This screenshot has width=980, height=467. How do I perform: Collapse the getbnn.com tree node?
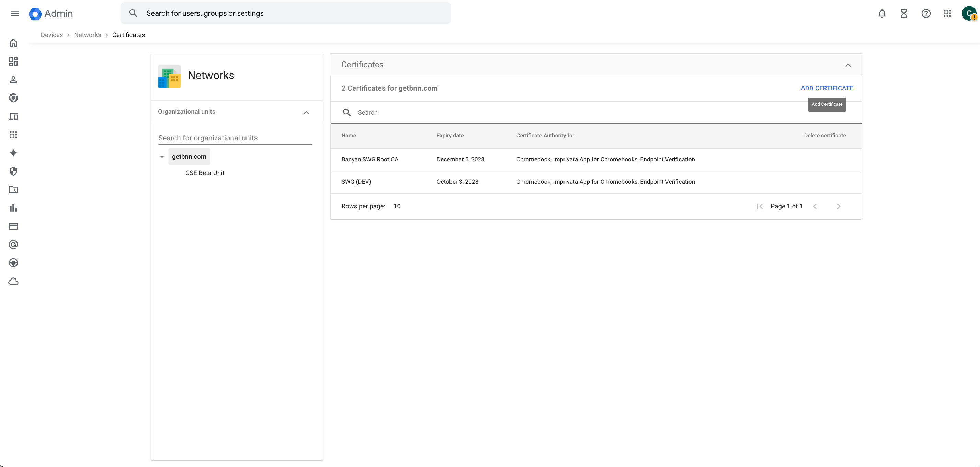click(x=162, y=157)
